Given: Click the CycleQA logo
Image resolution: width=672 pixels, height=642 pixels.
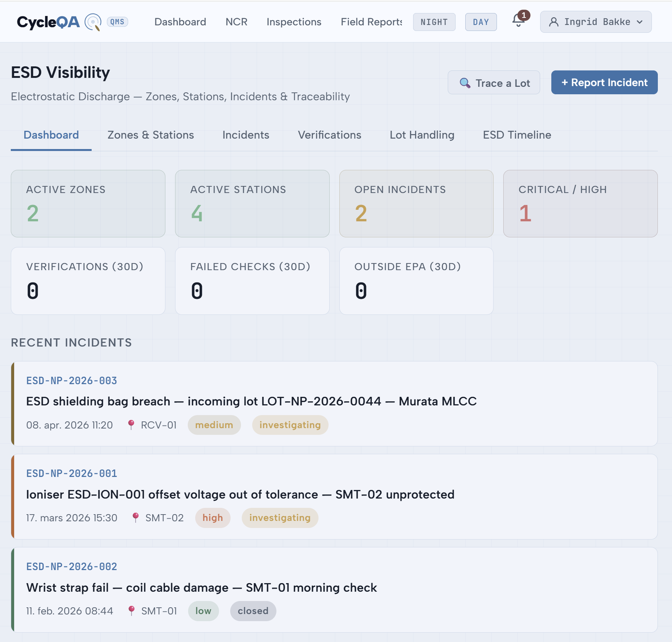Looking at the screenshot, I should pyautogui.click(x=59, y=22).
